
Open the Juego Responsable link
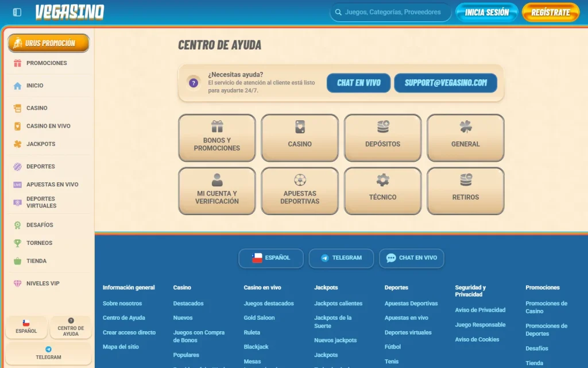480,325
